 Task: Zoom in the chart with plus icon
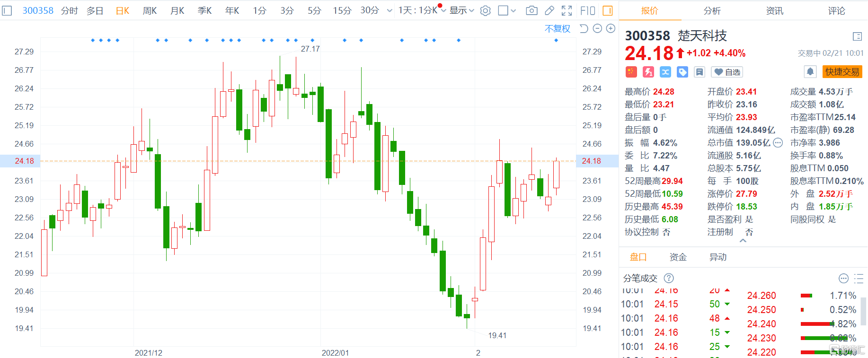pyautogui.click(x=611, y=29)
